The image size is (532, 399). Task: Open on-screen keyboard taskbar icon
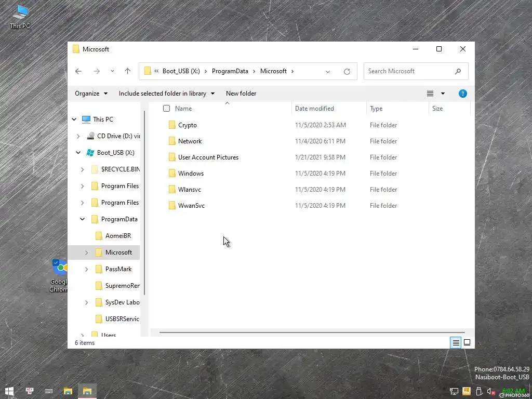click(x=48, y=391)
